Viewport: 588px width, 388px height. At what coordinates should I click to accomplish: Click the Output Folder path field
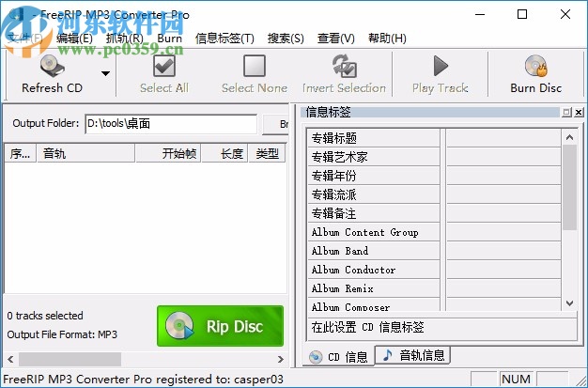coord(171,124)
